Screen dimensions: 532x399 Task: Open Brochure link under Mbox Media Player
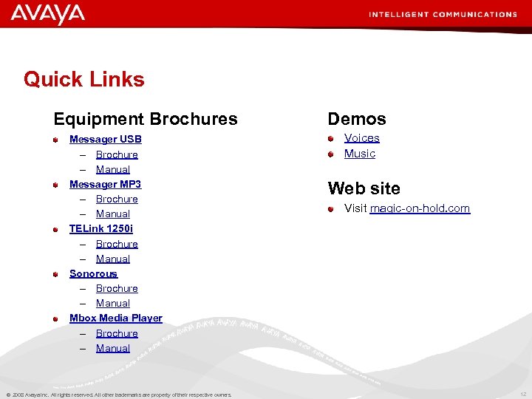pos(117,333)
